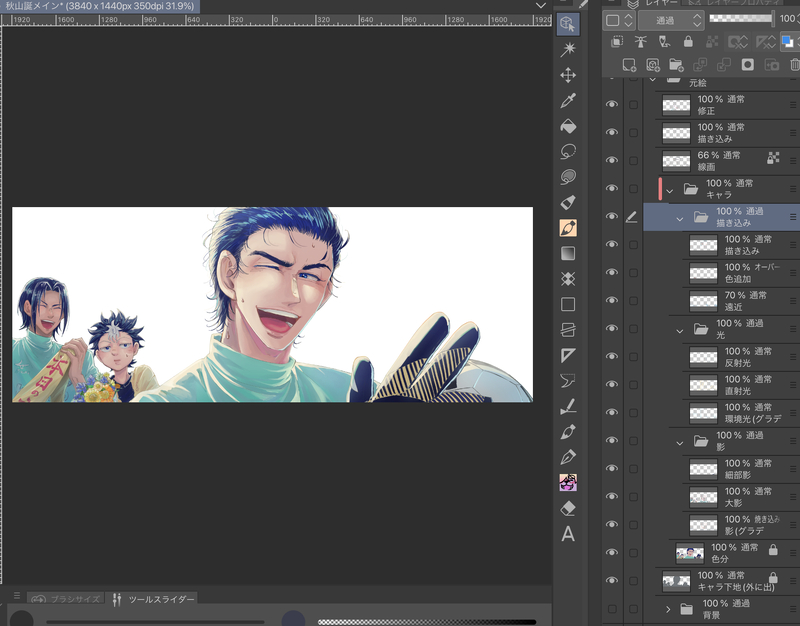Viewport: 800px width, 626px height.
Task: Select the Fill bucket tool
Action: pyautogui.click(x=568, y=127)
